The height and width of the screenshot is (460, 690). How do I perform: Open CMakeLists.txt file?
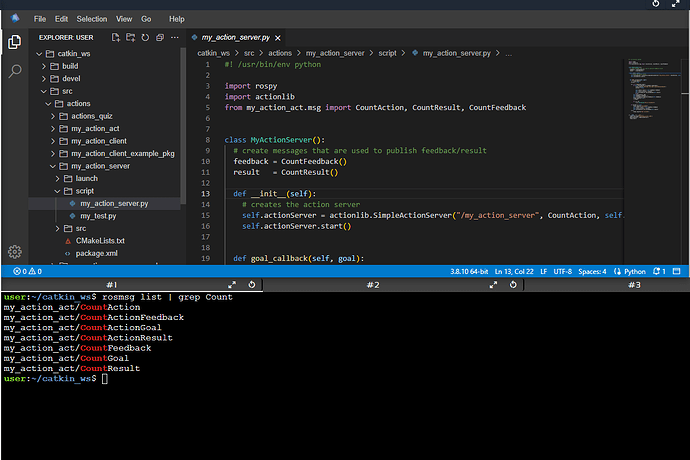coord(100,241)
